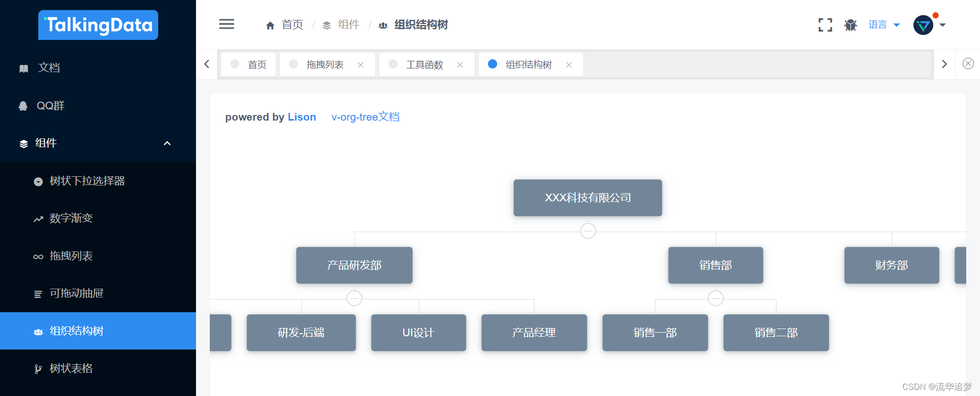Select the UI设计 node
The image size is (980, 396).
(x=419, y=333)
